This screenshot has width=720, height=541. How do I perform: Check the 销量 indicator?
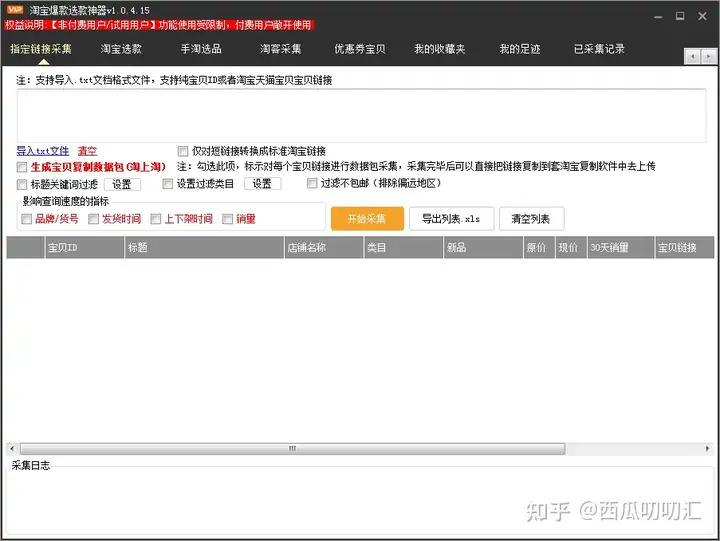tap(227, 219)
